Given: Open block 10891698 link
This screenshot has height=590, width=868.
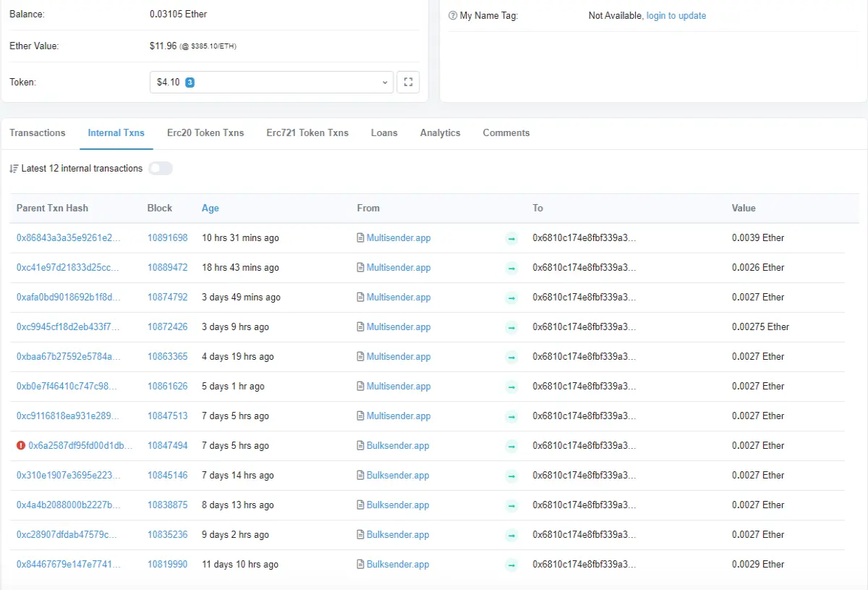Looking at the screenshot, I should click(167, 238).
